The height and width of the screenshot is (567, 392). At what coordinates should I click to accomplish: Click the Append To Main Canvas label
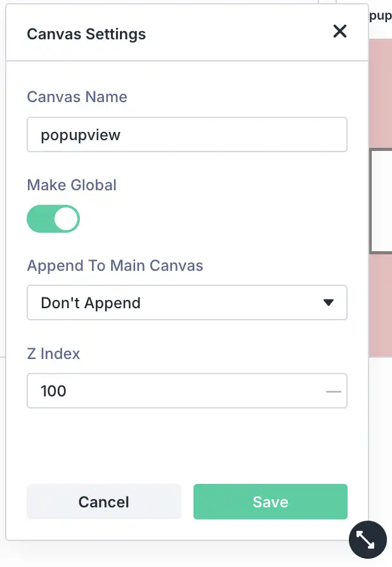[115, 265]
